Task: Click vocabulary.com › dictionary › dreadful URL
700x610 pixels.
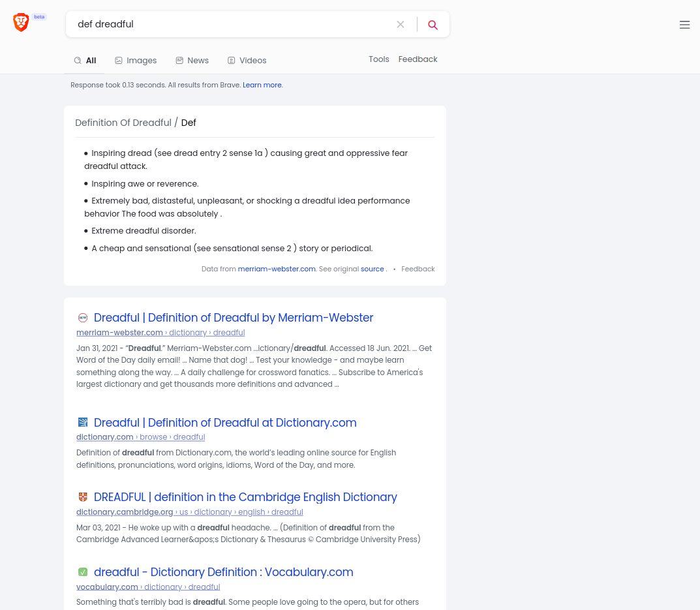Action: pos(148,587)
